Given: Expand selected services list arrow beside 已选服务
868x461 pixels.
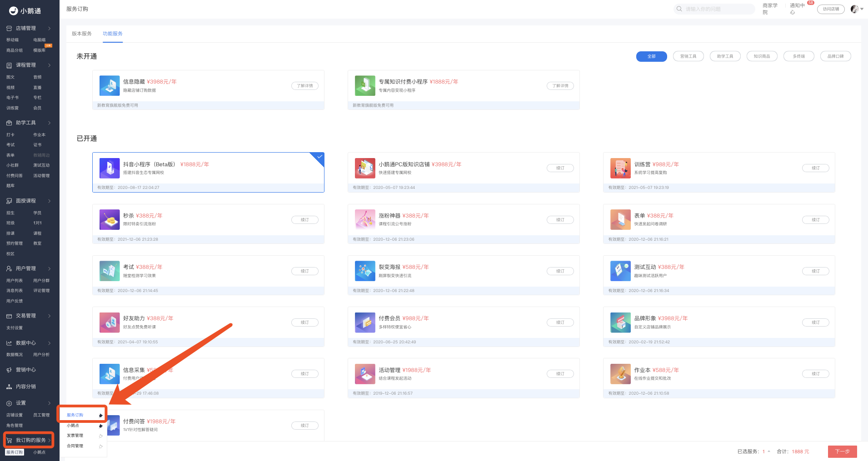Looking at the screenshot, I should (769, 451).
